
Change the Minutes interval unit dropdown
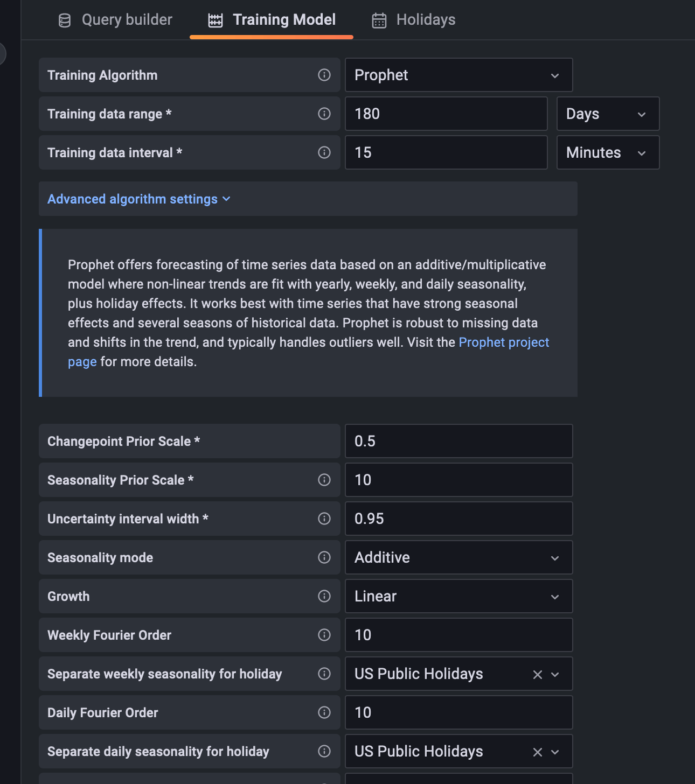point(607,152)
